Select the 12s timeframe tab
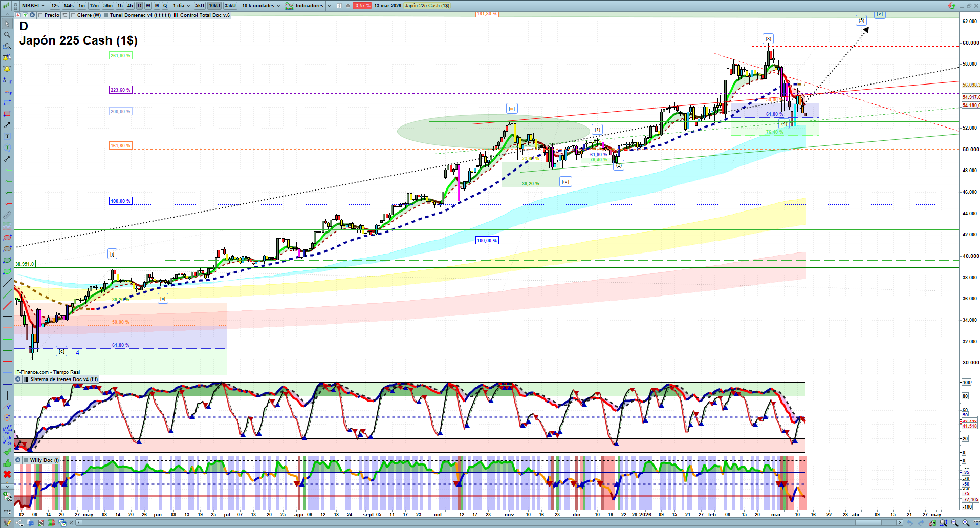980x528 pixels. click(55, 6)
